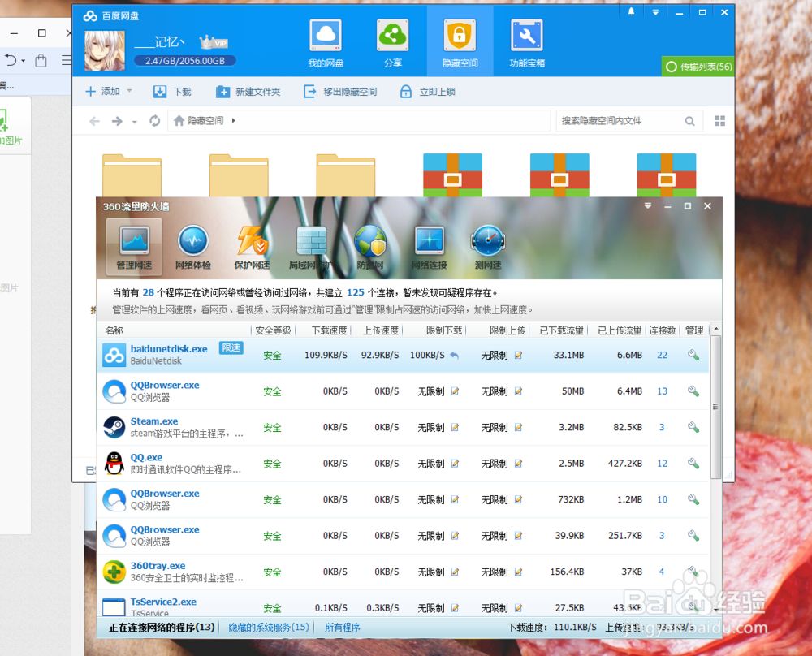The image size is (812, 656).
Task: Edit download limit for first QQBrowser.exe row
Action: (x=455, y=391)
